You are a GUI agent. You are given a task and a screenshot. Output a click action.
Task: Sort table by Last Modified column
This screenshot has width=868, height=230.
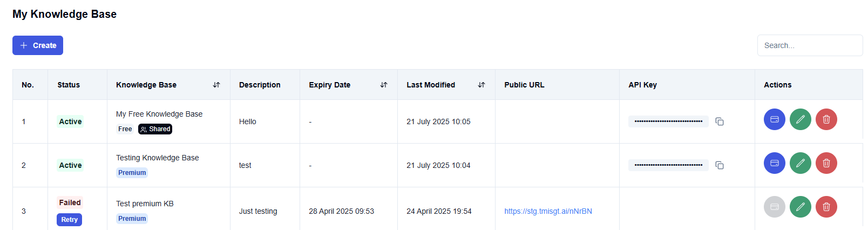pos(482,85)
